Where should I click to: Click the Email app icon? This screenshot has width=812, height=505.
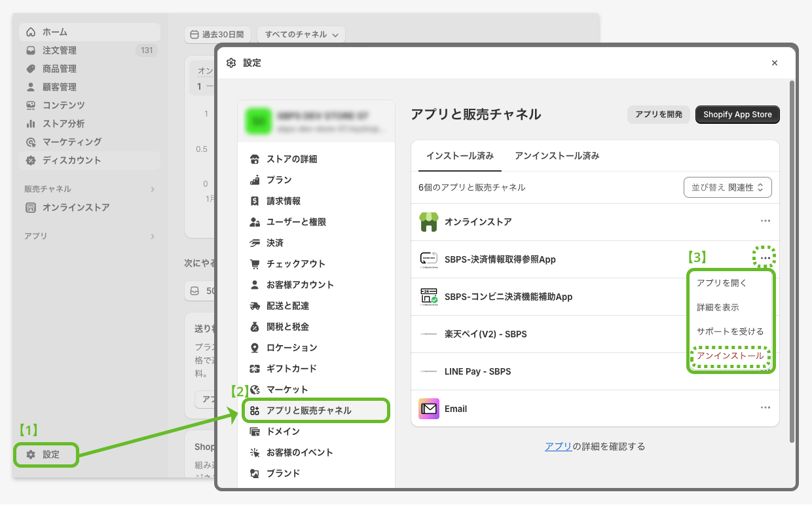pos(429,409)
